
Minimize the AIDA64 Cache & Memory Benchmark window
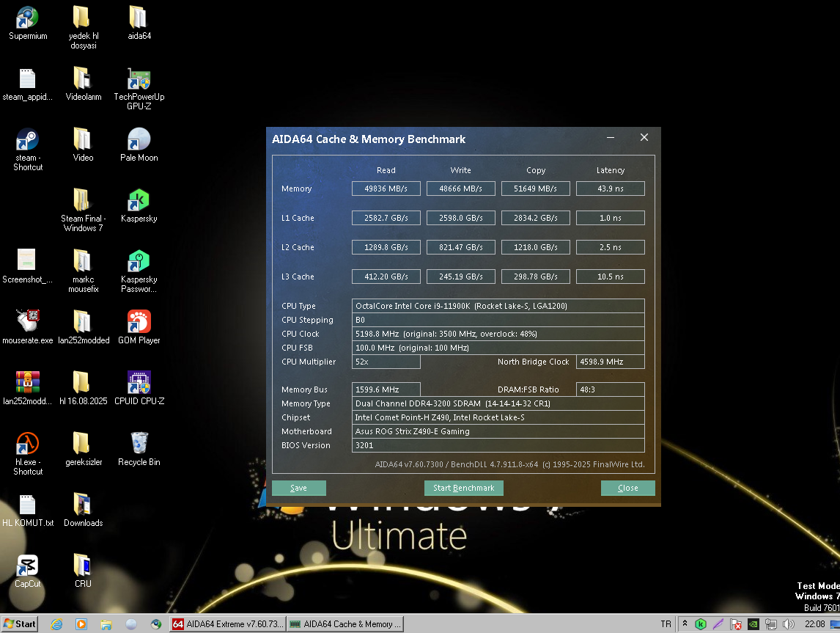point(610,138)
